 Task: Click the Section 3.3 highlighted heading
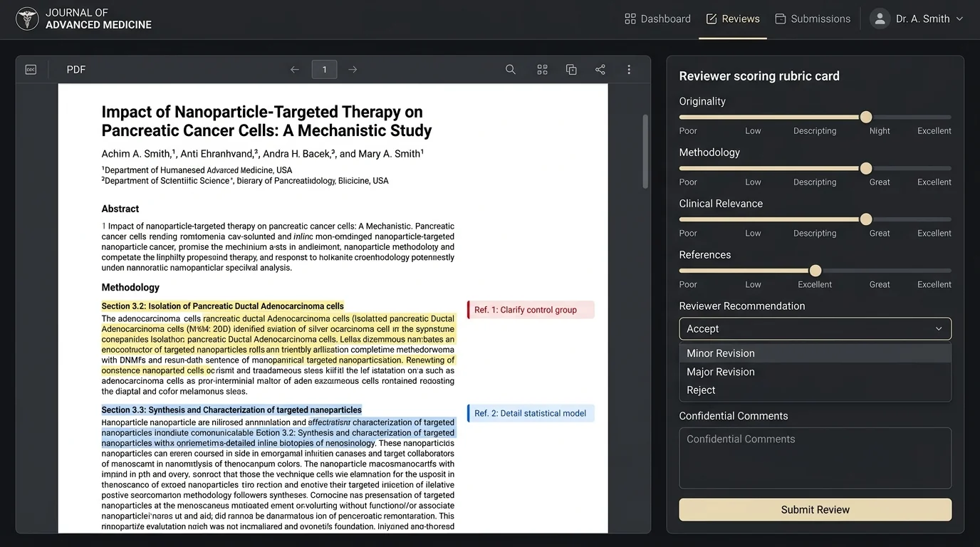tap(231, 410)
